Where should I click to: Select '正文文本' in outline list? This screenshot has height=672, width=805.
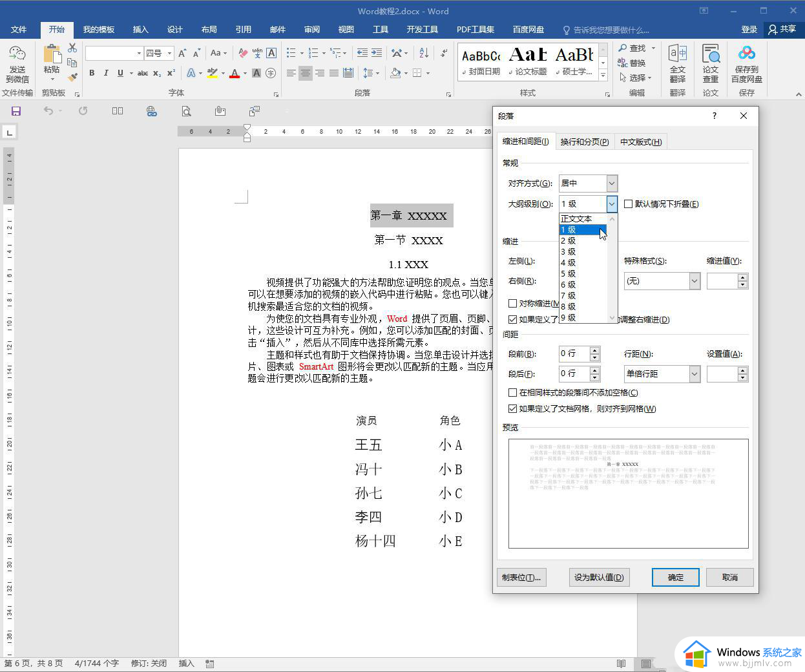[583, 218]
